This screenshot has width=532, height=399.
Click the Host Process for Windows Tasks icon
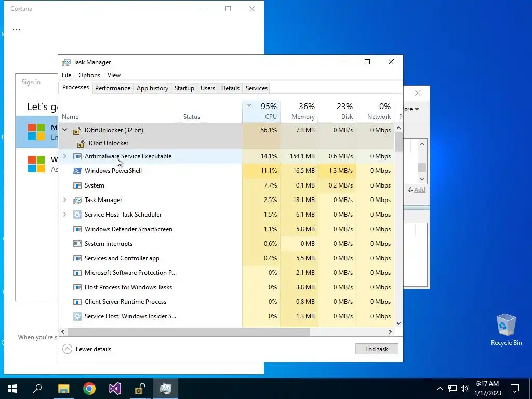(77, 287)
